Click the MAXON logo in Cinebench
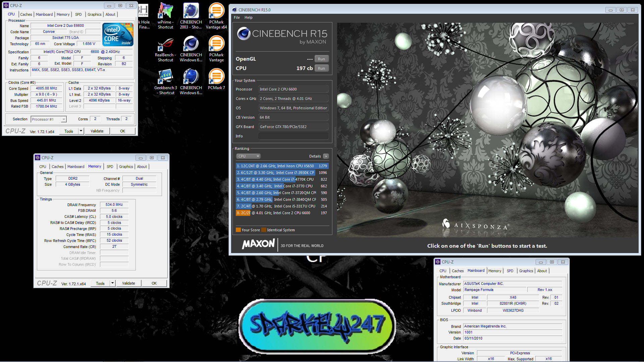644x362 pixels. [258, 244]
